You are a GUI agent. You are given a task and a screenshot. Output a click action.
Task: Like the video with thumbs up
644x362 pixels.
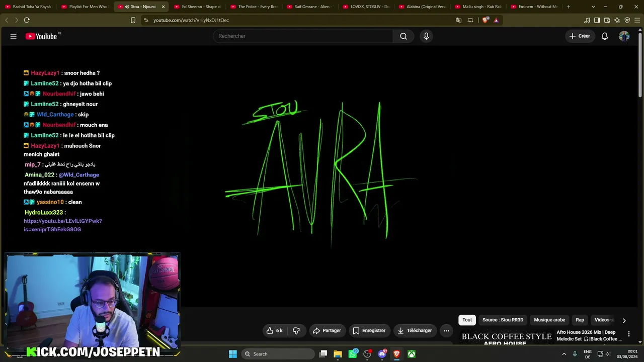tap(275, 331)
